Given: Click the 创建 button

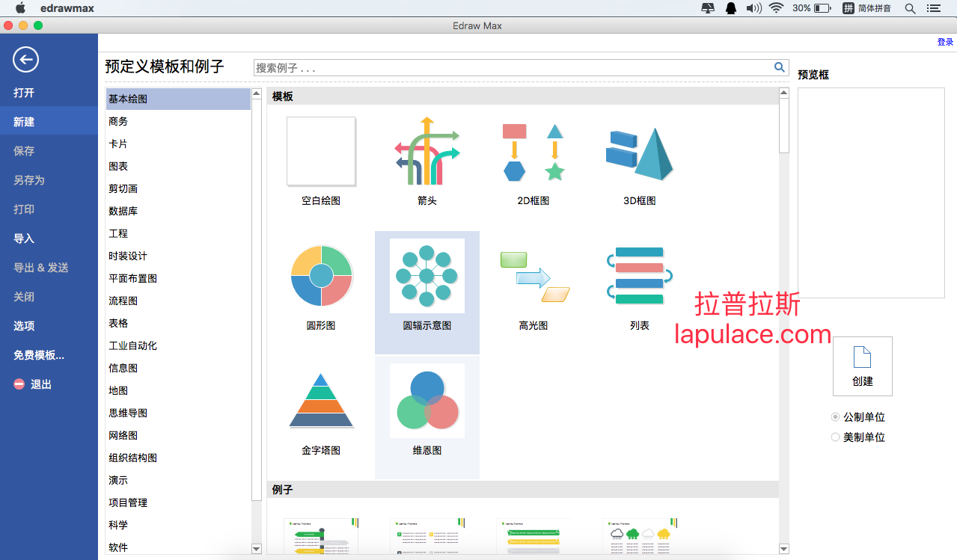Looking at the screenshot, I should pyautogui.click(x=863, y=366).
